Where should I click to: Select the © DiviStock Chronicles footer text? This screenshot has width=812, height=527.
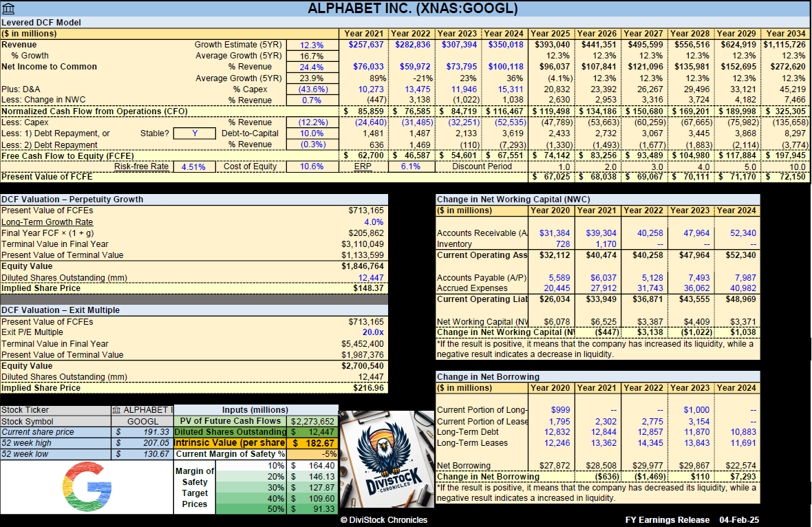click(384, 519)
